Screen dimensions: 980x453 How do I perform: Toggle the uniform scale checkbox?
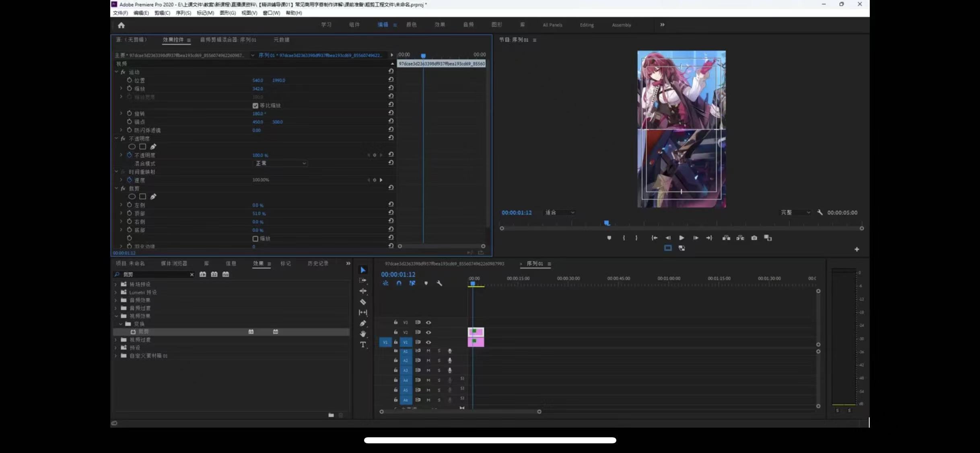255,105
